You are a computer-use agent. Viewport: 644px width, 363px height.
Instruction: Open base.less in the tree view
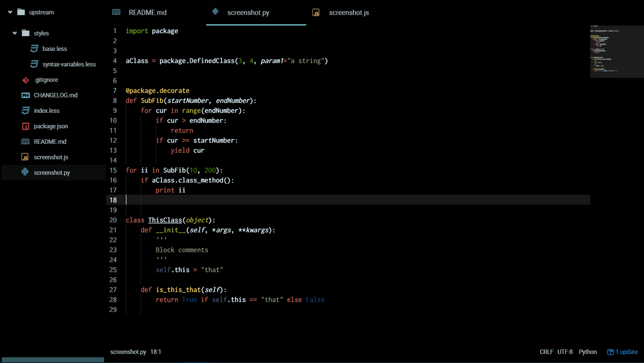pos(55,49)
